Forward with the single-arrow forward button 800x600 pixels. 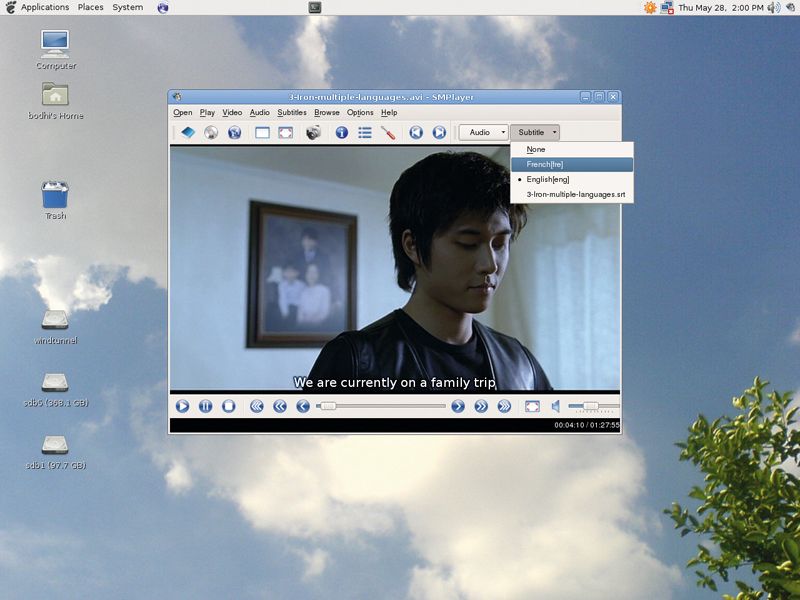458,406
